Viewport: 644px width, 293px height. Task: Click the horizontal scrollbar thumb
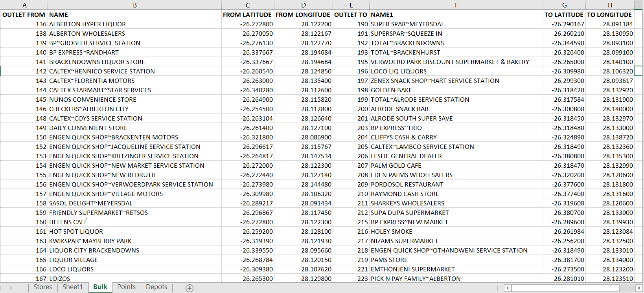pos(565,288)
